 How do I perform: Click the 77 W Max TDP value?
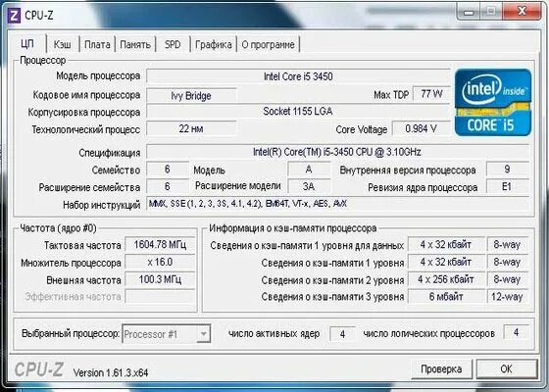(431, 94)
